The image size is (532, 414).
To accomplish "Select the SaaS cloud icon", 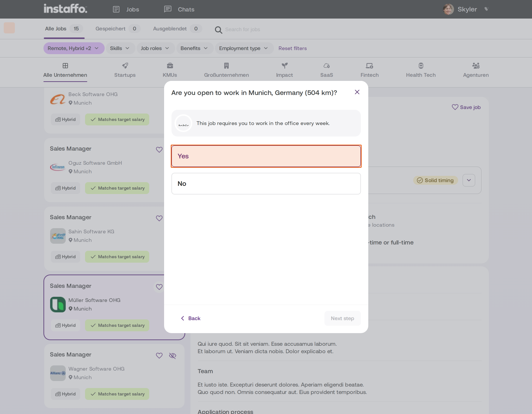I will 327,66.
